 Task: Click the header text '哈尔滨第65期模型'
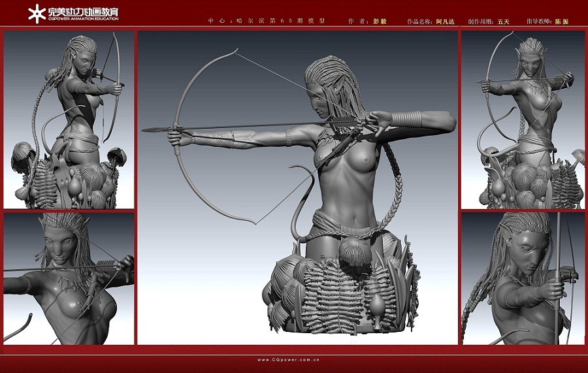281,21
